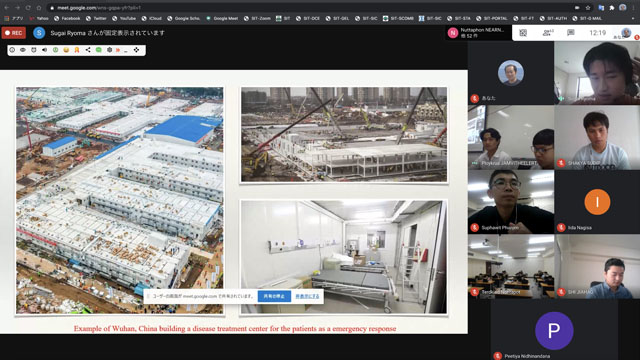The height and width of the screenshot is (360, 640).
Task: Open the YouTube bookmark
Action: [x=124, y=18]
